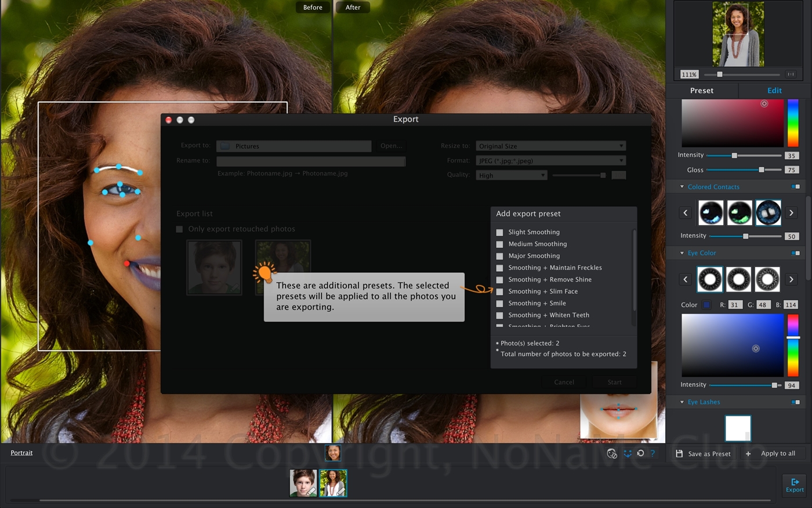Choose the second Eye Color iris pattern
Image resolution: width=812 pixels, height=508 pixels.
[739, 279]
